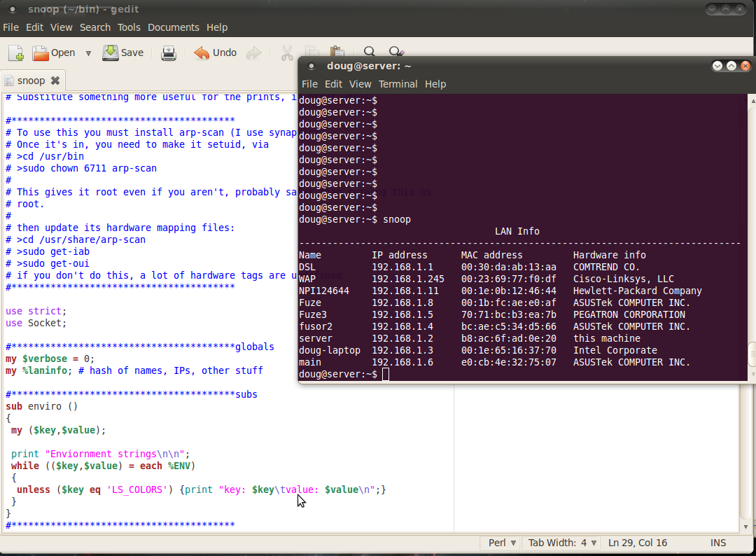Open the Terminal menu in terminal window
The height and width of the screenshot is (556, 756).
coord(398,84)
